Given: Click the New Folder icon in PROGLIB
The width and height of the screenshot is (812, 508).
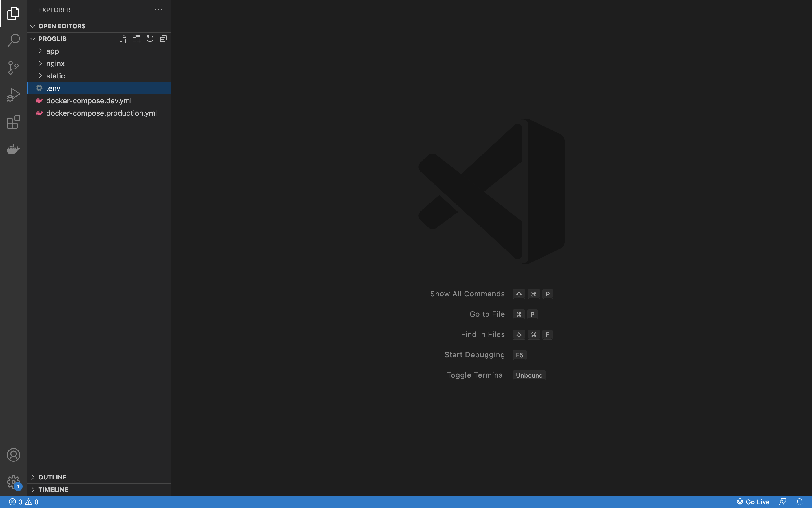Looking at the screenshot, I should [x=136, y=39].
